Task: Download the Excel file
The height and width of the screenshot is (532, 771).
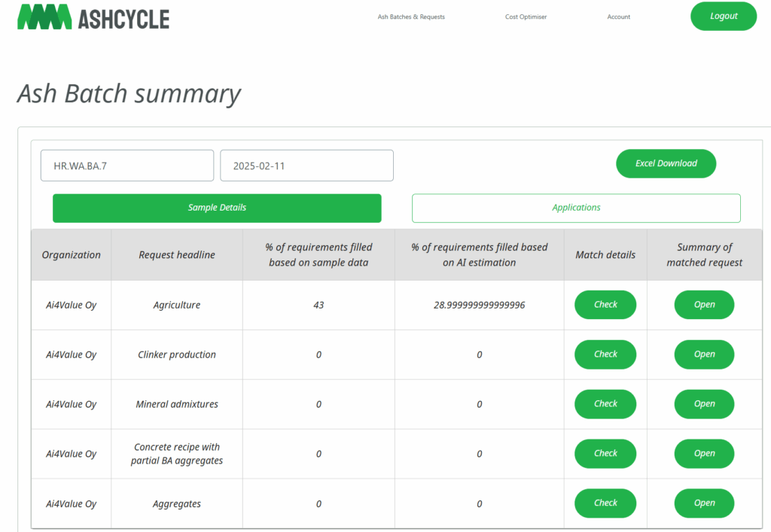Action: click(x=666, y=163)
